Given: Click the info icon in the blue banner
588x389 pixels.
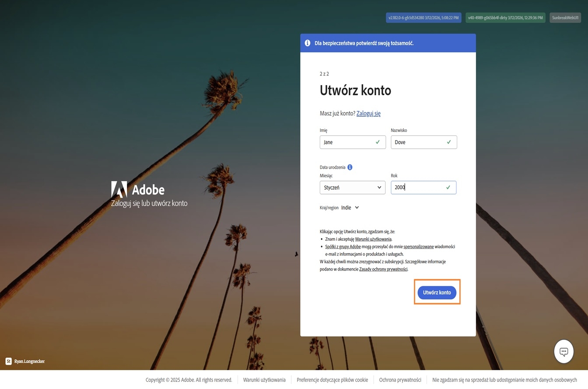Looking at the screenshot, I should click(308, 43).
